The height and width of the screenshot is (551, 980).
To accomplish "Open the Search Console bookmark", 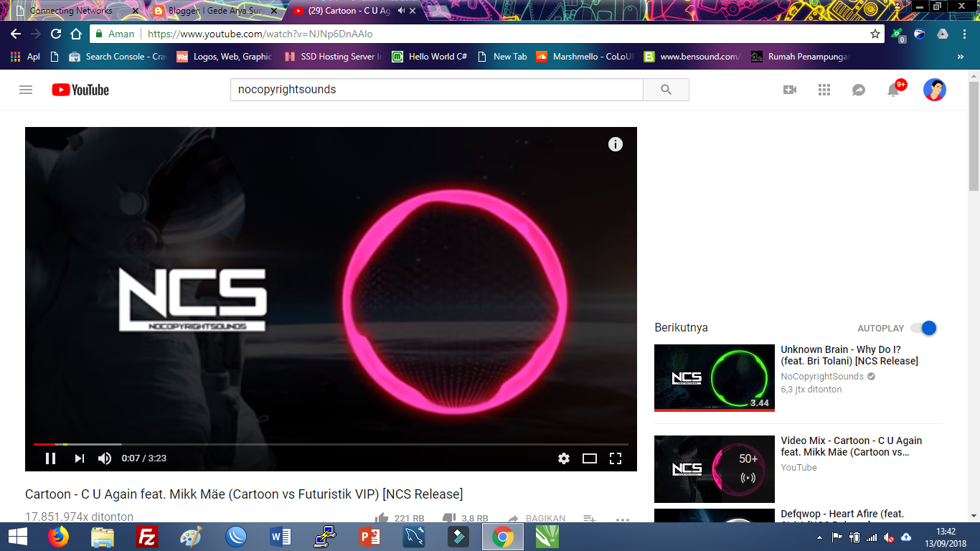I will coord(118,57).
